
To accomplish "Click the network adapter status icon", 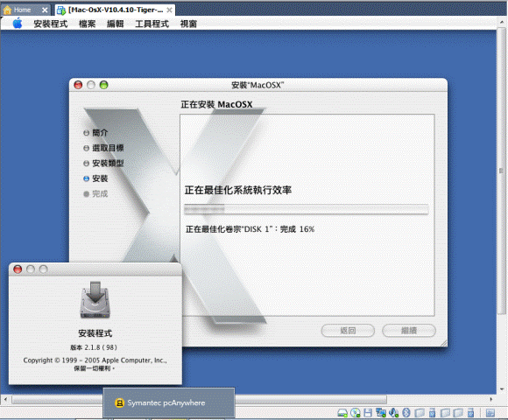I will coord(381,412).
